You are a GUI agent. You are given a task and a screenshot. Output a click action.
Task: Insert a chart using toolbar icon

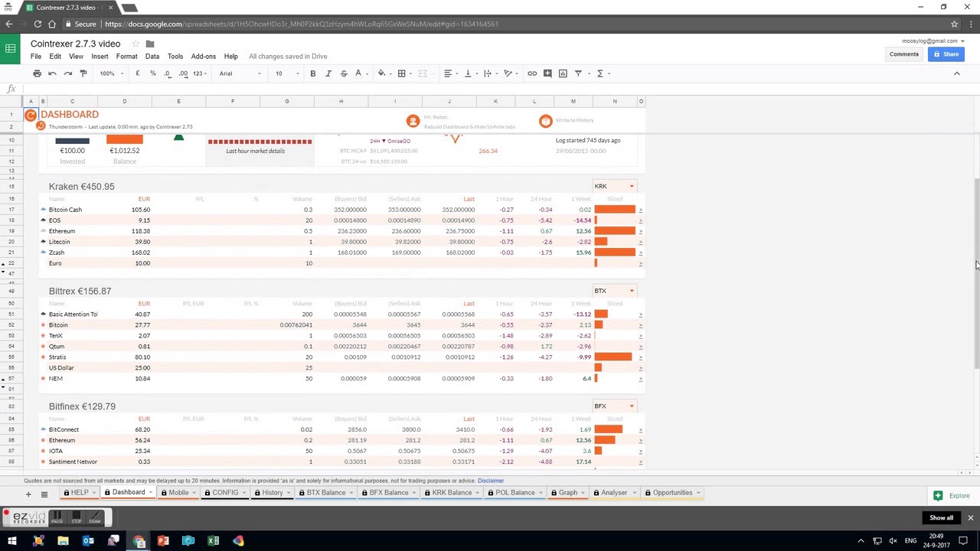click(x=563, y=73)
